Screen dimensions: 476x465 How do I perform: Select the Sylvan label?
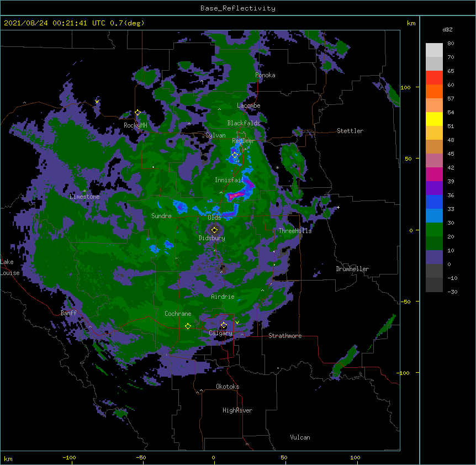[x=215, y=135]
